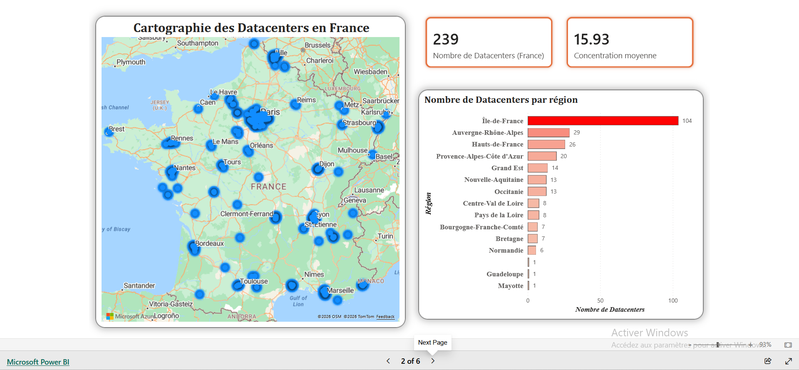Viewport: 799px width, 370px height.
Task: Enter full screen mode
Action: pos(788,361)
